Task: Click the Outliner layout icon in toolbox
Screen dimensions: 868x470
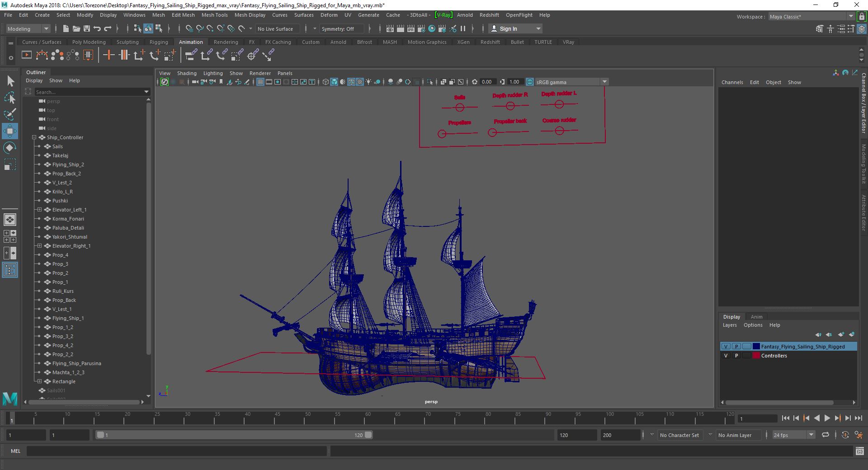Action: [10, 270]
